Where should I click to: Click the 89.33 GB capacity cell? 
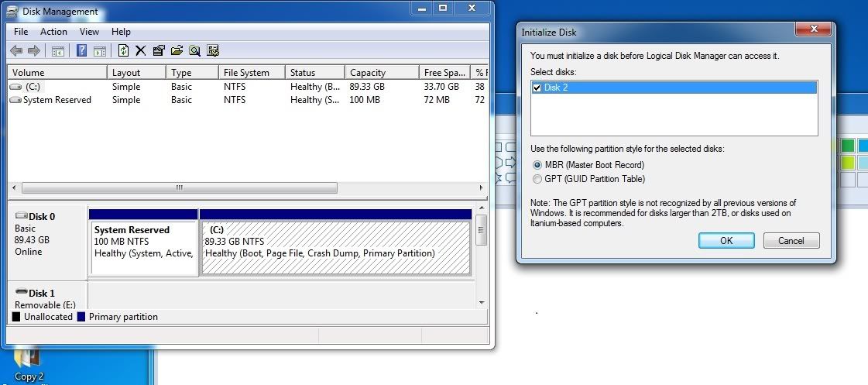pos(366,87)
